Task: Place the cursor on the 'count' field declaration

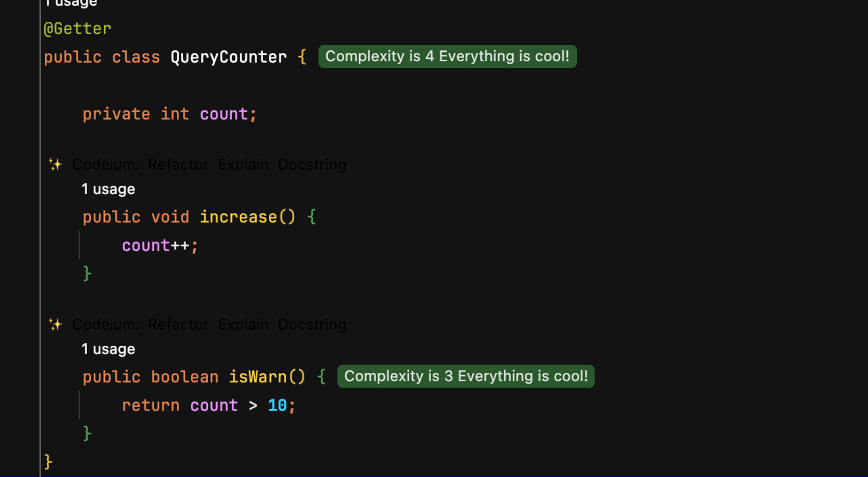Action: (224, 114)
